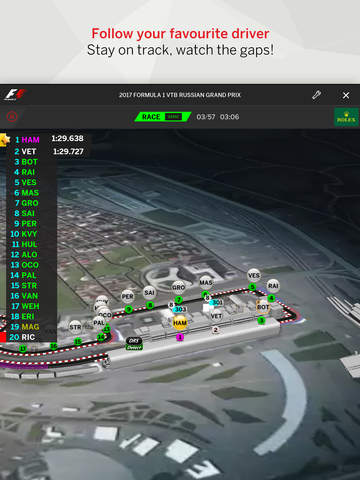360x480 pixels.
Task: Choose 10 KVY from driver list
Action: pos(23,234)
